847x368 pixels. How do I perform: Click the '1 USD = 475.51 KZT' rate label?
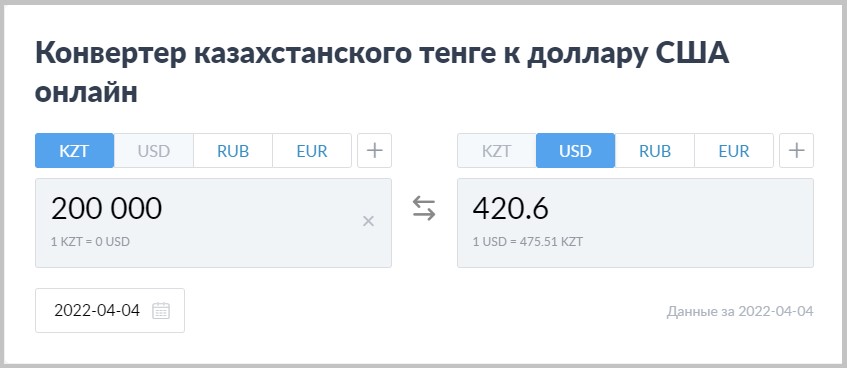(x=528, y=242)
